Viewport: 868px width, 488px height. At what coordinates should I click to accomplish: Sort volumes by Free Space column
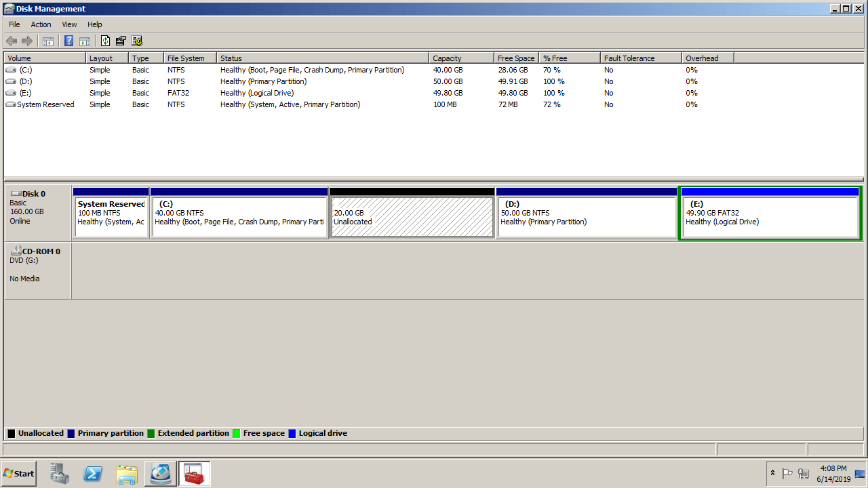pos(515,58)
